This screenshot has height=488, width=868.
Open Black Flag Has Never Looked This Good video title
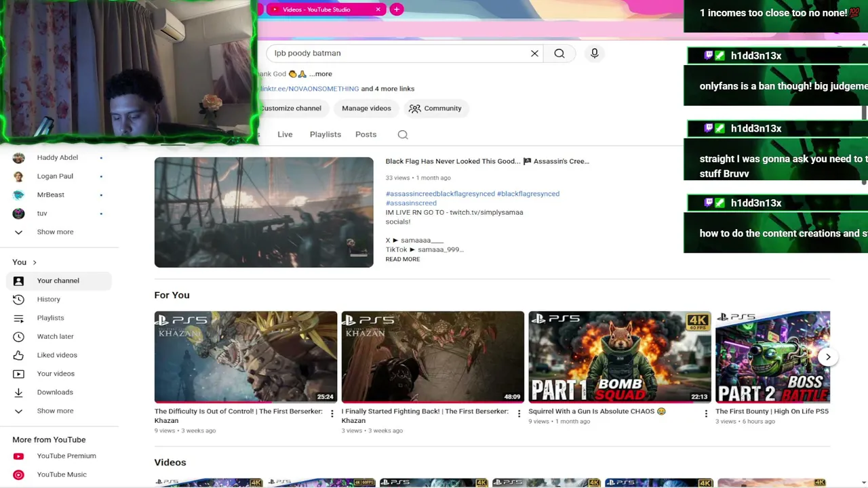click(x=488, y=161)
